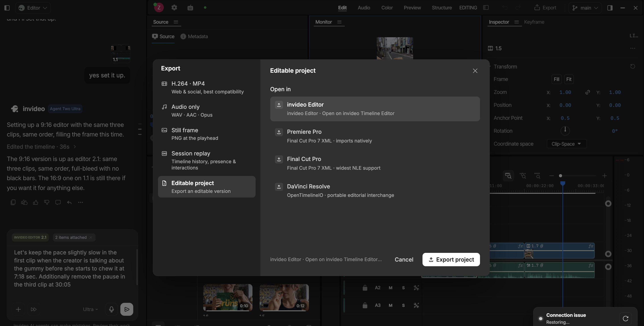Switch to the Structure tab
The height and width of the screenshot is (326, 644).
[442, 8]
